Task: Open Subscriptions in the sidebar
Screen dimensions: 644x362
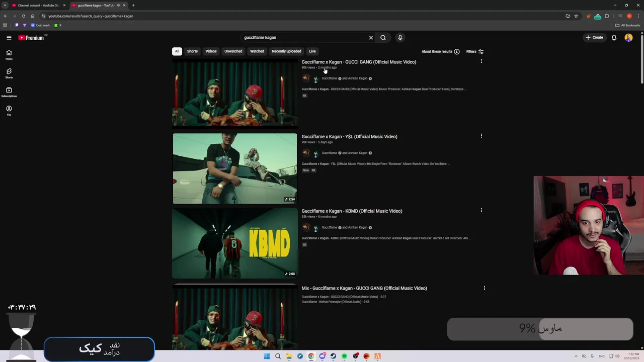Action: point(9,92)
